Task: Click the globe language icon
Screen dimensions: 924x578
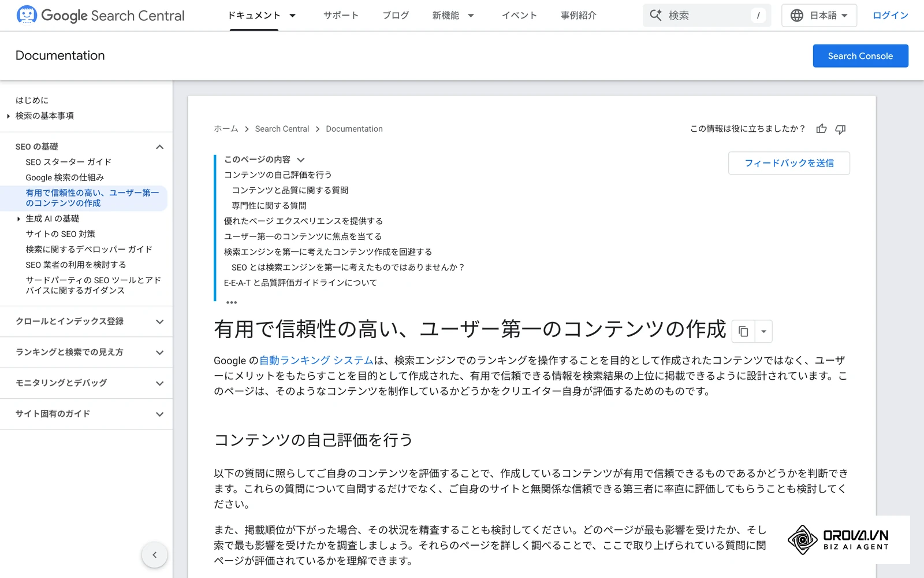Action: 797,16
